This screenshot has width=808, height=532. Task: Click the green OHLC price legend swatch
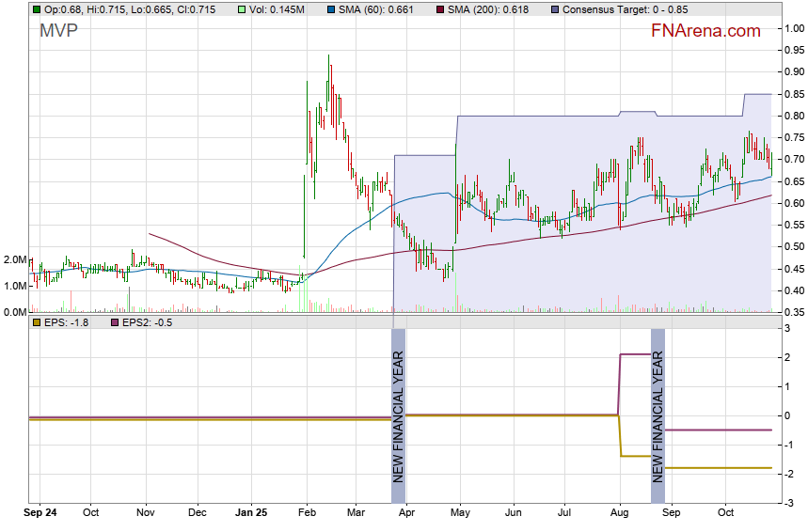coord(37,9)
